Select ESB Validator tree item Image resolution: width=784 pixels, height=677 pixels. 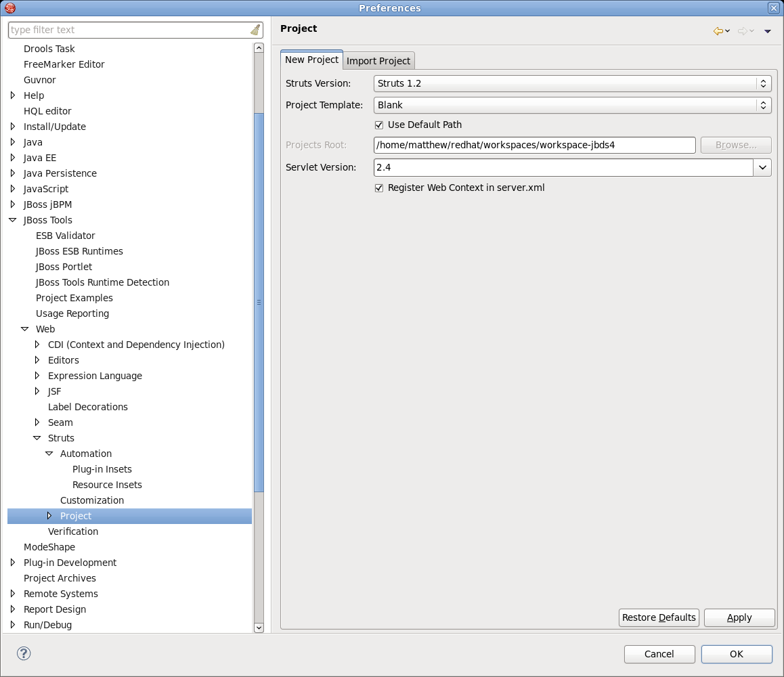tap(66, 236)
